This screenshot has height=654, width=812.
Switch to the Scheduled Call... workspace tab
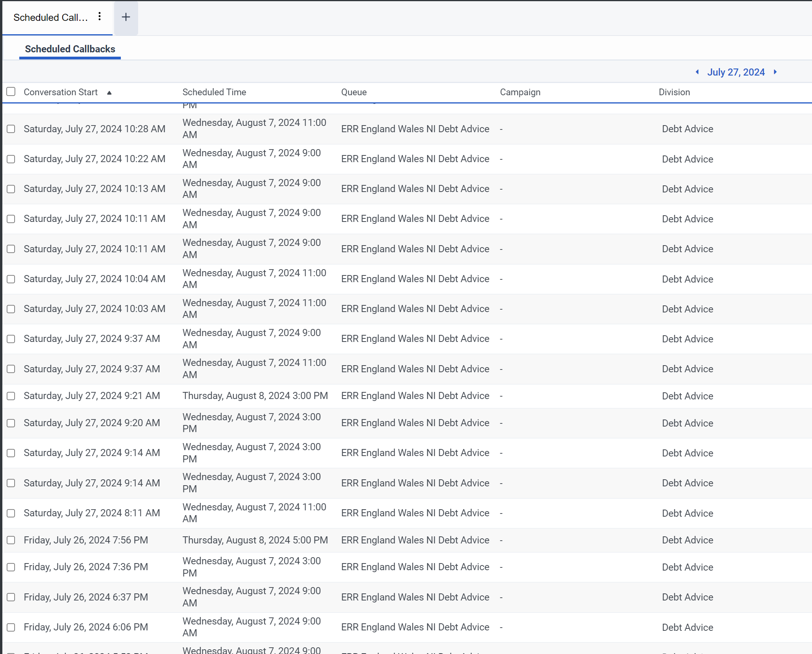(50, 17)
